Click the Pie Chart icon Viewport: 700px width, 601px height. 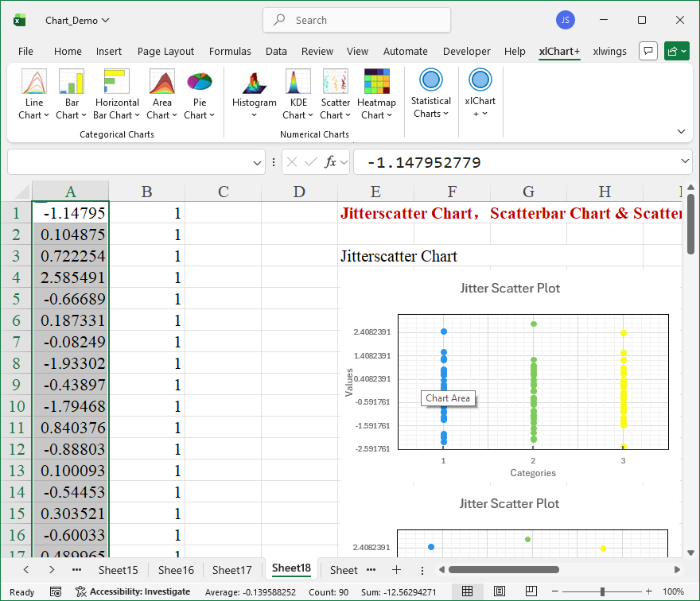point(200,82)
